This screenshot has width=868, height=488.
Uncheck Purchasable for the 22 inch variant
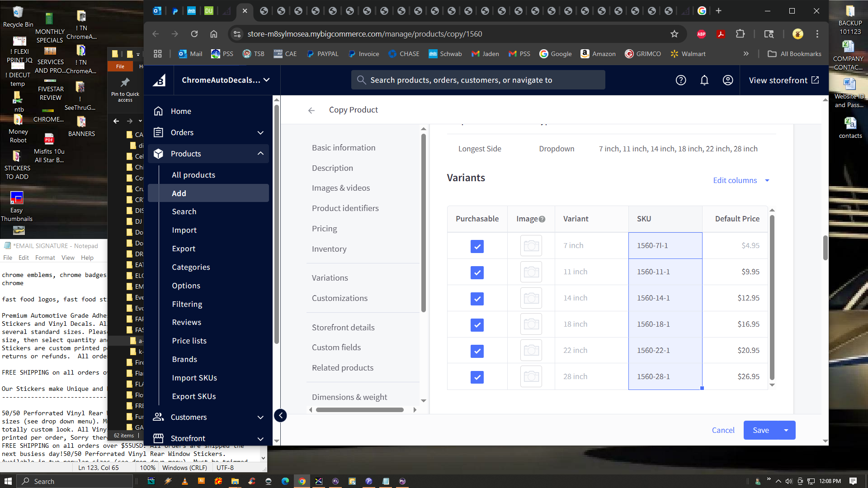pyautogui.click(x=477, y=351)
